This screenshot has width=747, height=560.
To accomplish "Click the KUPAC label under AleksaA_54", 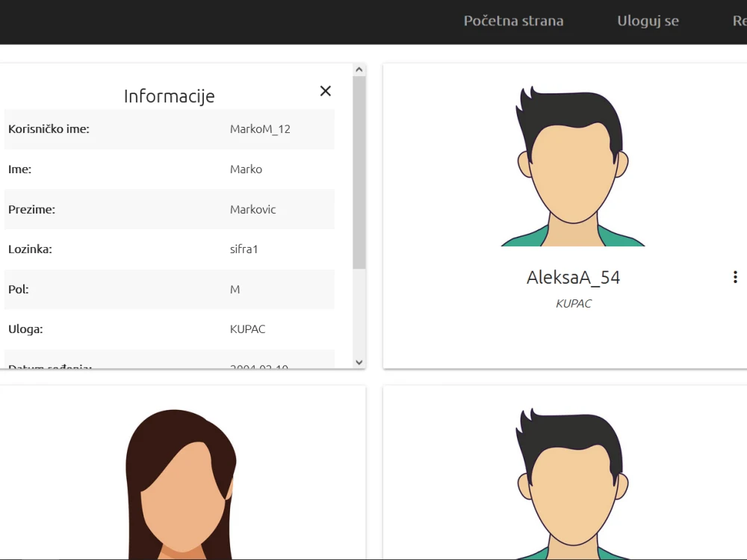I will (573, 304).
